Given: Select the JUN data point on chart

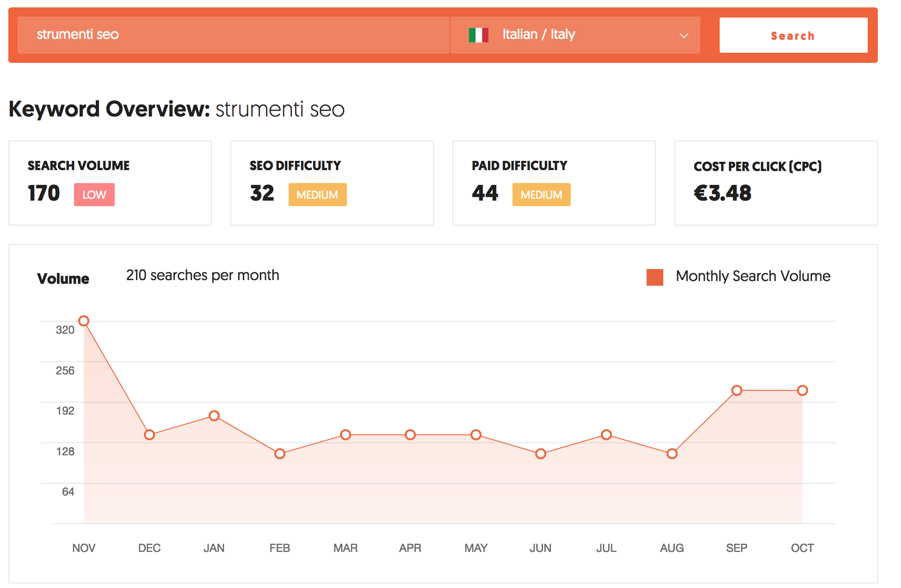Looking at the screenshot, I should (x=541, y=453).
